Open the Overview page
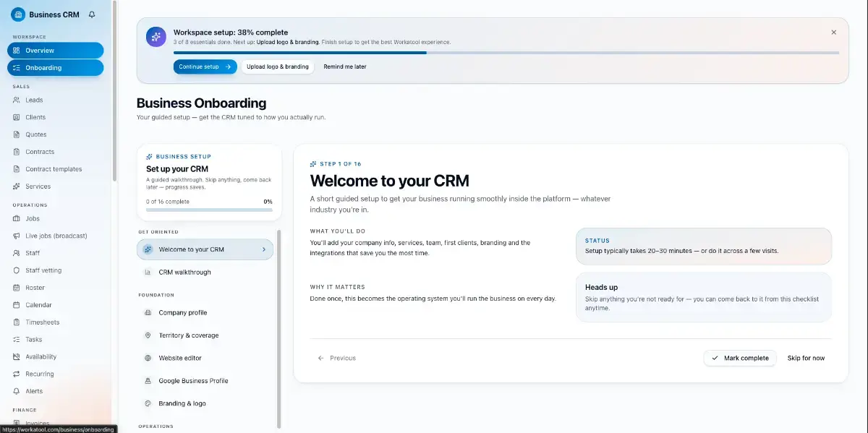 click(x=56, y=51)
